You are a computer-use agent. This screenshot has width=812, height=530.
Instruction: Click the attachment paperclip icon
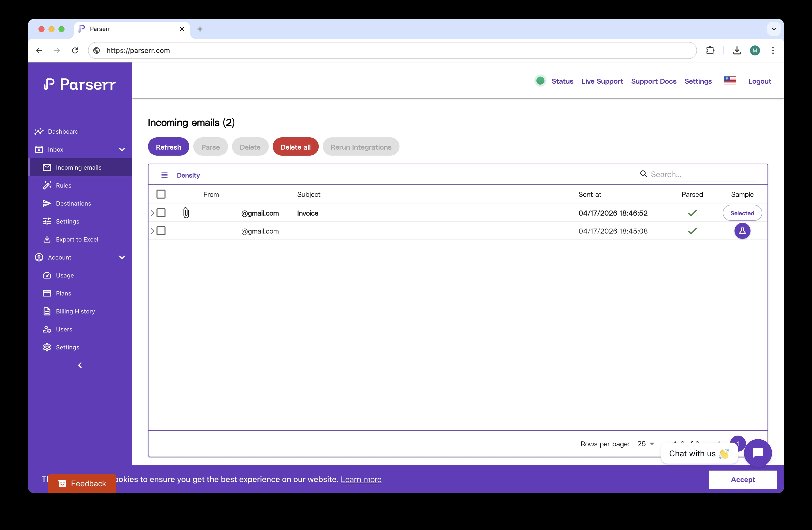(x=186, y=213)
